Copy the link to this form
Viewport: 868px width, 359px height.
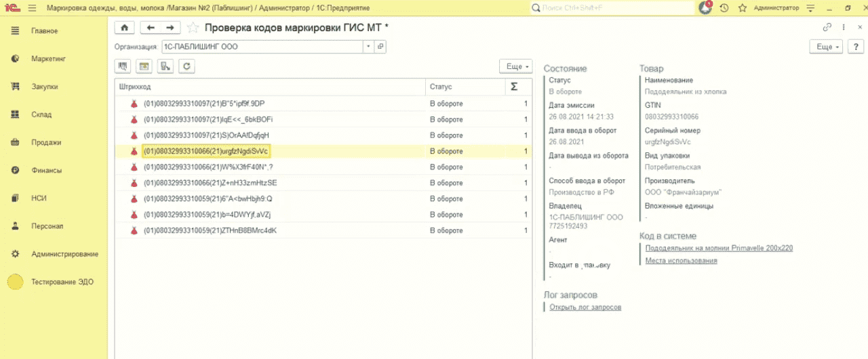point(827,28)
